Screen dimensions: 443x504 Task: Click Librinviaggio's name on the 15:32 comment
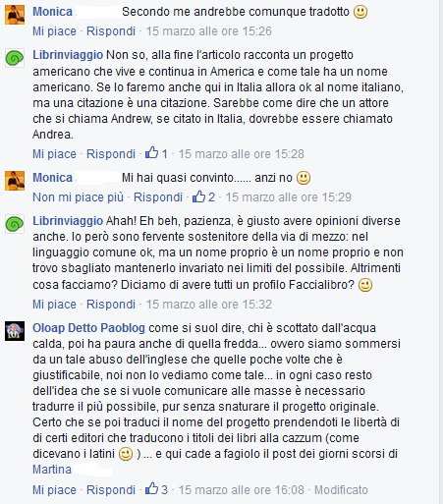pos(68,221)
